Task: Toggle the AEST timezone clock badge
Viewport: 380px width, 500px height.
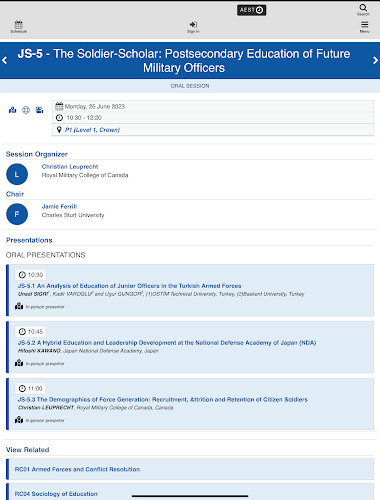Action: click(x=252, y=10)
